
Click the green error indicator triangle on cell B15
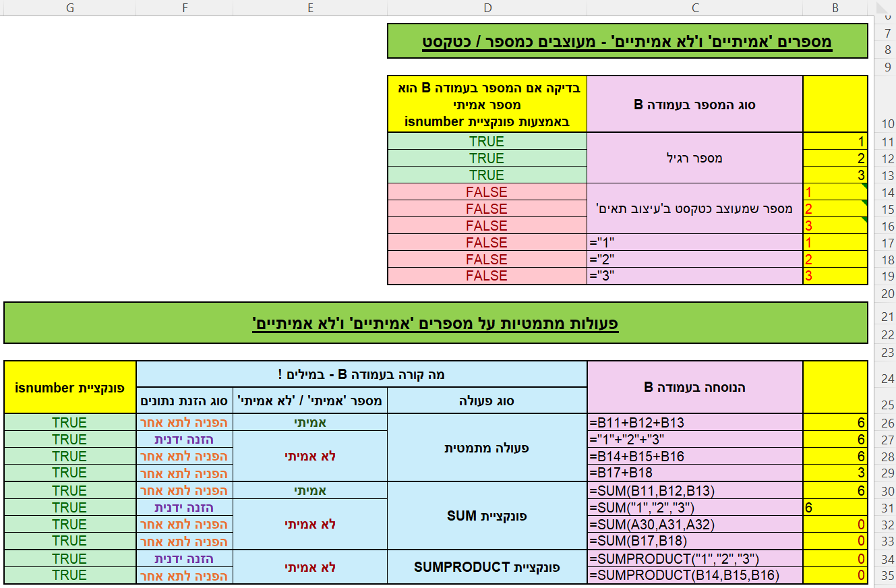864,204
